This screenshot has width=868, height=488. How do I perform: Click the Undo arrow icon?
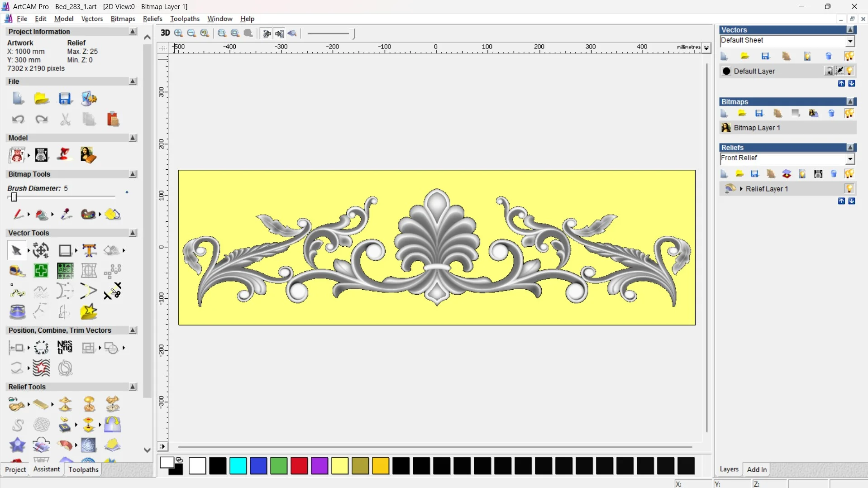coord(18,119)
